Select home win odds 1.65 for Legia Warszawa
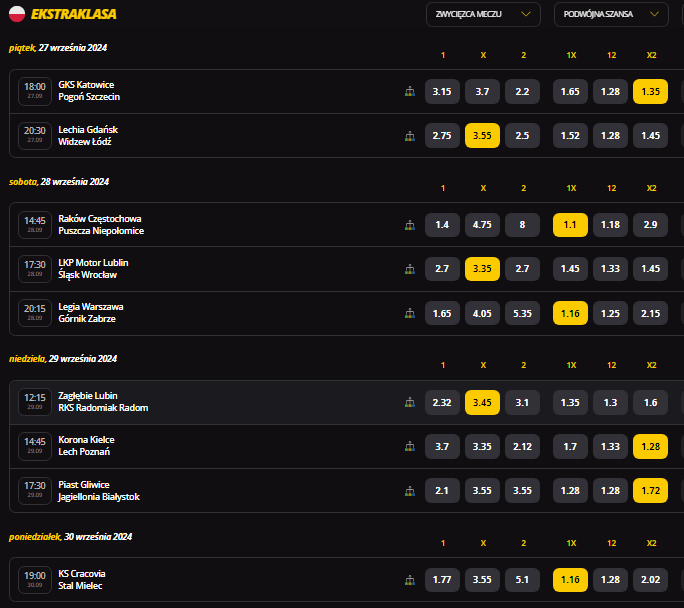The height and width of the screenshot is (608, 684). [442, 313]
